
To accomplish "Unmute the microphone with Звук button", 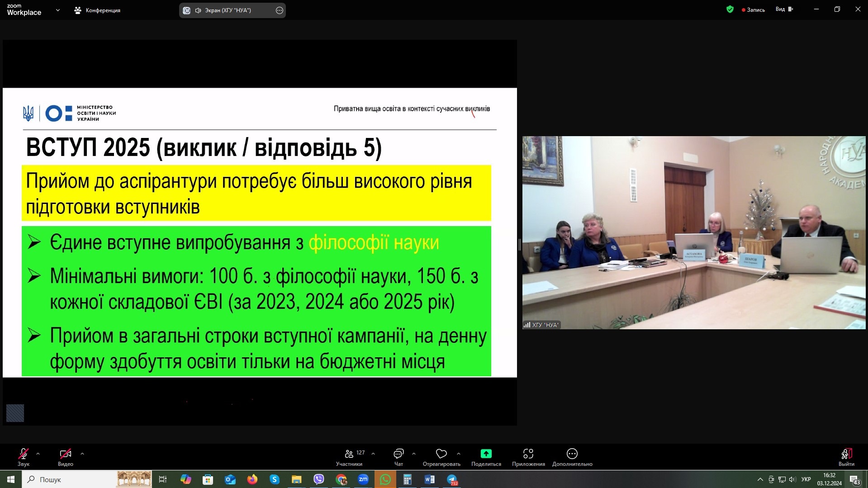I will (24, 457).
